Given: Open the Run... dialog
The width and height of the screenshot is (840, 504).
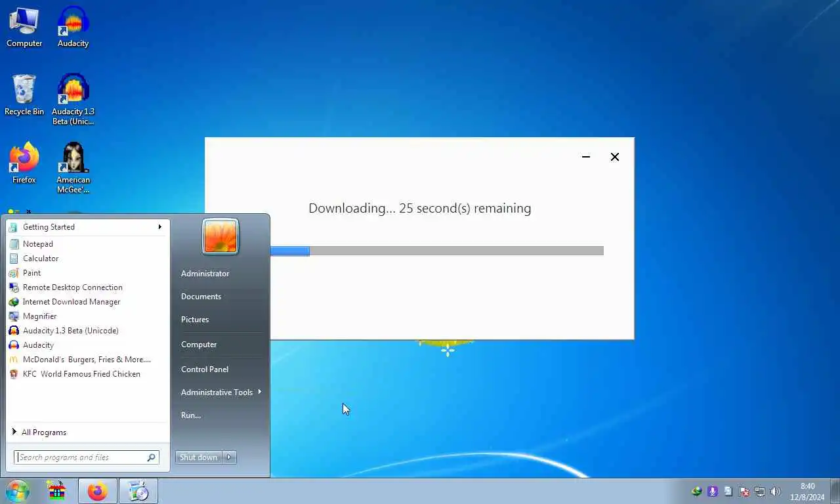Looking at the screenshot, I should 191,415.
